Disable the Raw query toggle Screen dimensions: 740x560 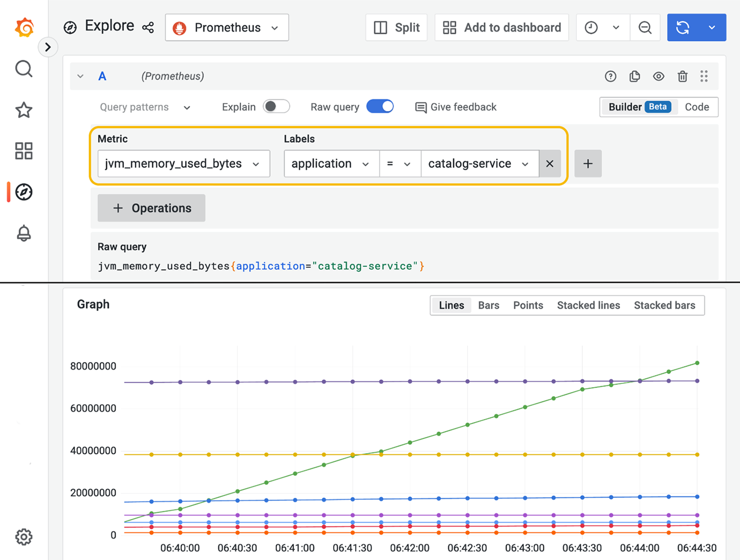tap(380, 107)
